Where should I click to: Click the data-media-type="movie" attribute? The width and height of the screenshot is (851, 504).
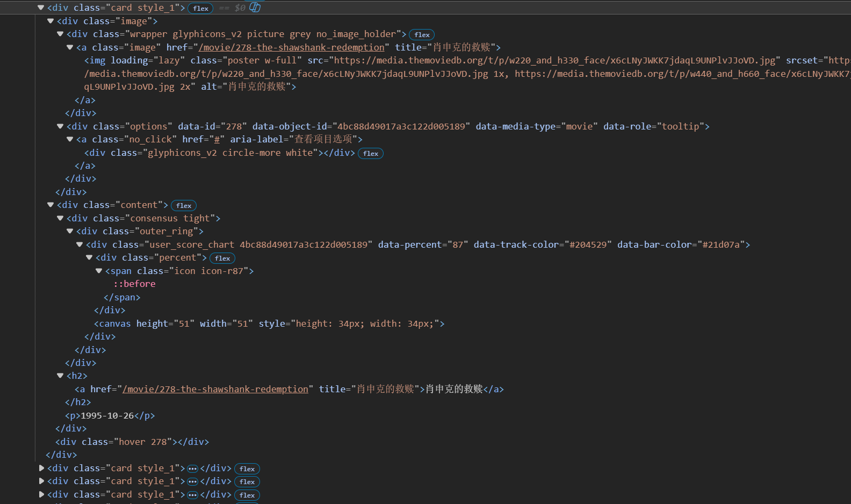pos(537,126)
